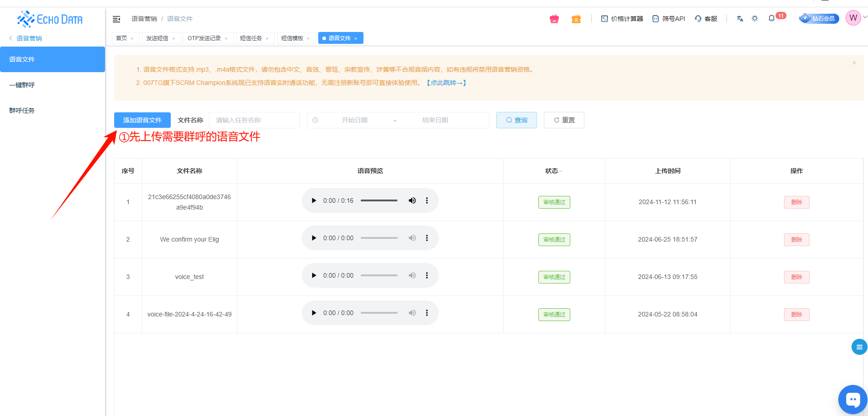The width and height of the screenshot is (868, 416).
Task: Open the floating chat support bubble
Action: 852,400
